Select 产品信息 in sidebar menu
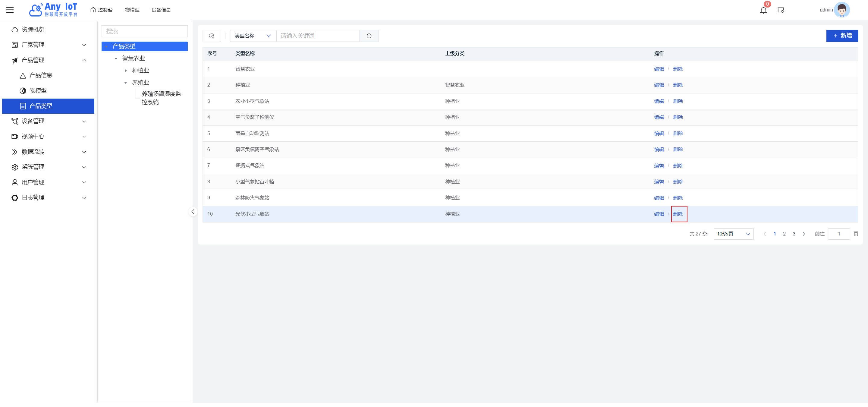The height and width of the screenshot is (407, 868). 41,75
